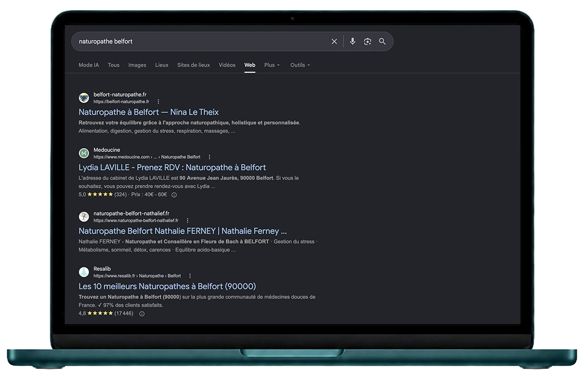The image size is (588, 380).
Task: Click the Resalib site name
Action: point(102,269)
